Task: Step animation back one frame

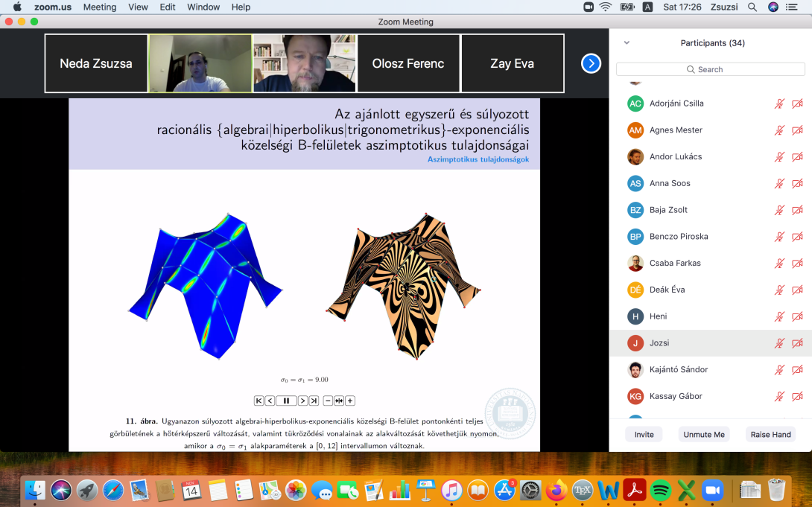Action: point(270,401)
